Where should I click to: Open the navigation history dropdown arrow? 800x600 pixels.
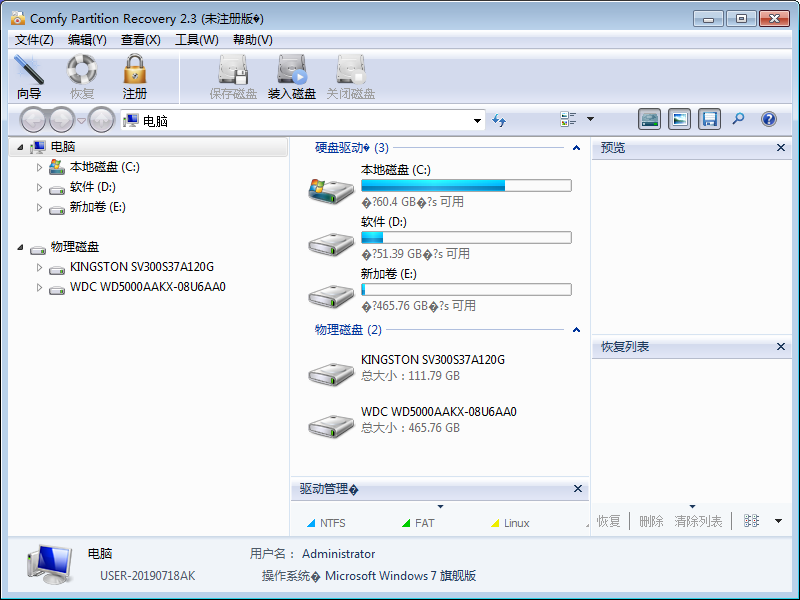81,121
